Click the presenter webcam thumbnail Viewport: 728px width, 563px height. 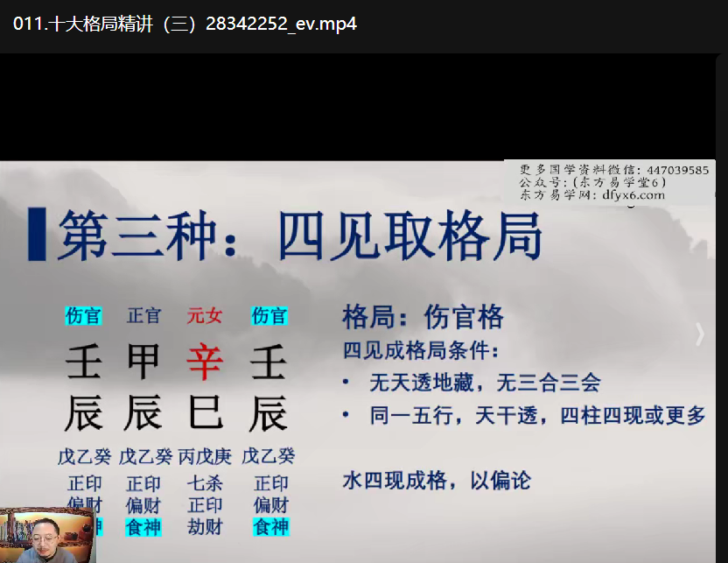[46, 535]
